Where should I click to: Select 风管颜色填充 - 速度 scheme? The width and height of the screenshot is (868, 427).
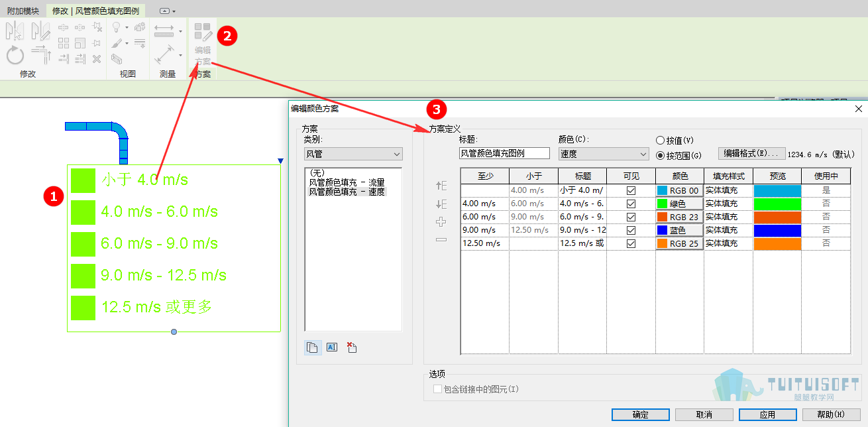pyautogui.click(x=347, y=191)
